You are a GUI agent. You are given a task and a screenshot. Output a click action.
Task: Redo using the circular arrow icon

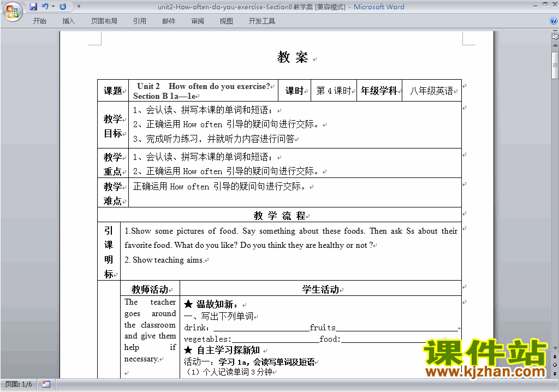click(63, 7)
